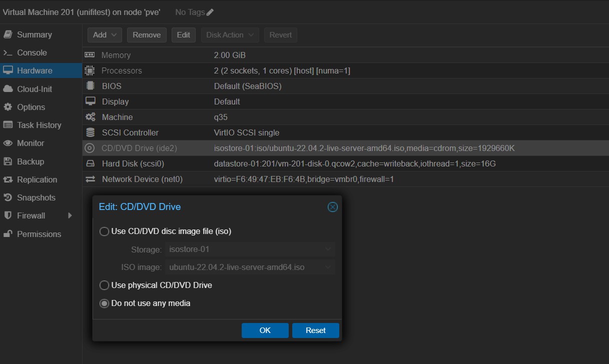Click the Snapshots history icon
The width and height of the screenshot is (609, 364).
point(8,198)
